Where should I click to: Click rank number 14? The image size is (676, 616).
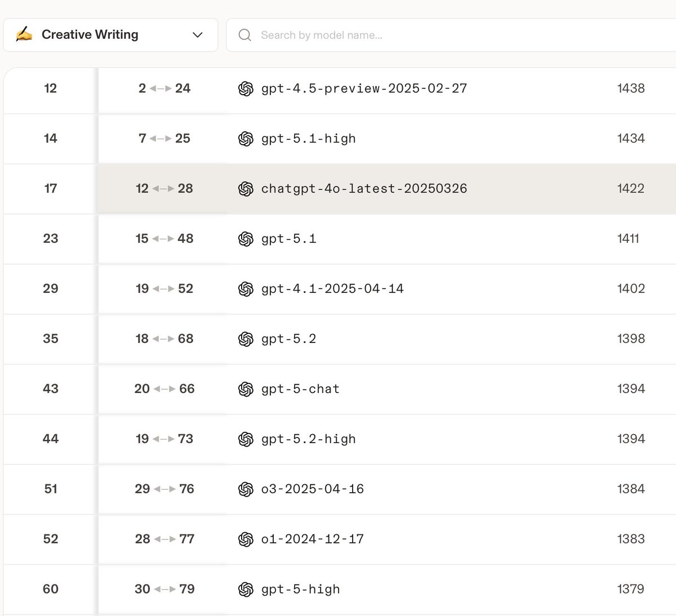[50, 139]
